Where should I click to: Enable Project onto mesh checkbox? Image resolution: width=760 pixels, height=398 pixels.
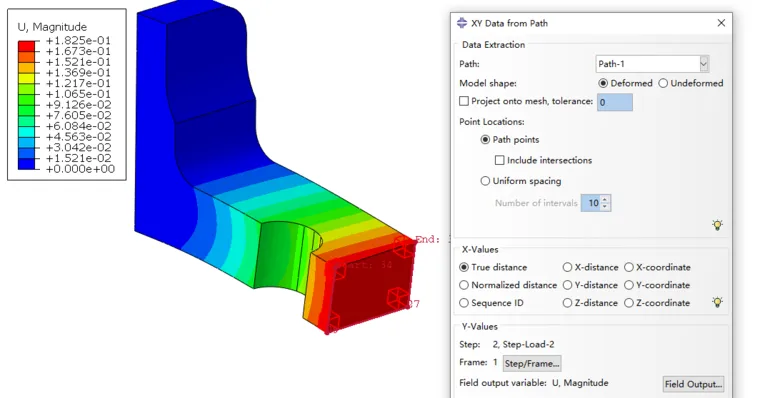(x=464, y=101)
